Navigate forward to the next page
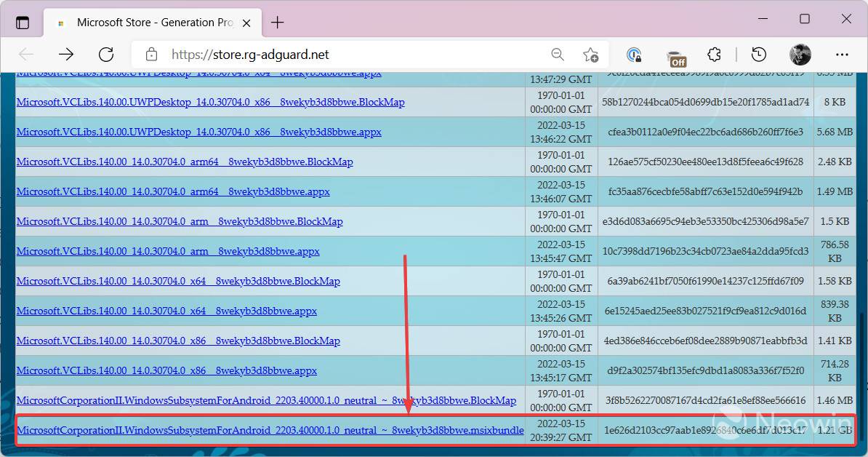Screen dimensions: 868x457 pos(66,54)
